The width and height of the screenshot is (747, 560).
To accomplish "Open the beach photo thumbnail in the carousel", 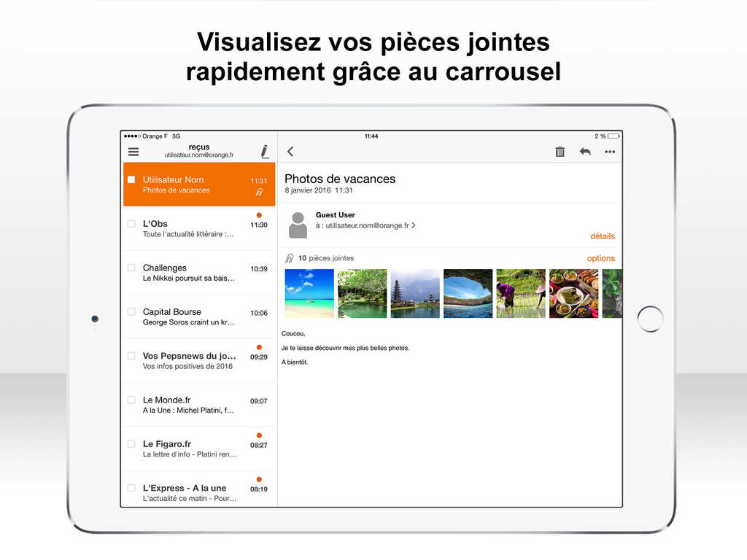I will point(309,292).
